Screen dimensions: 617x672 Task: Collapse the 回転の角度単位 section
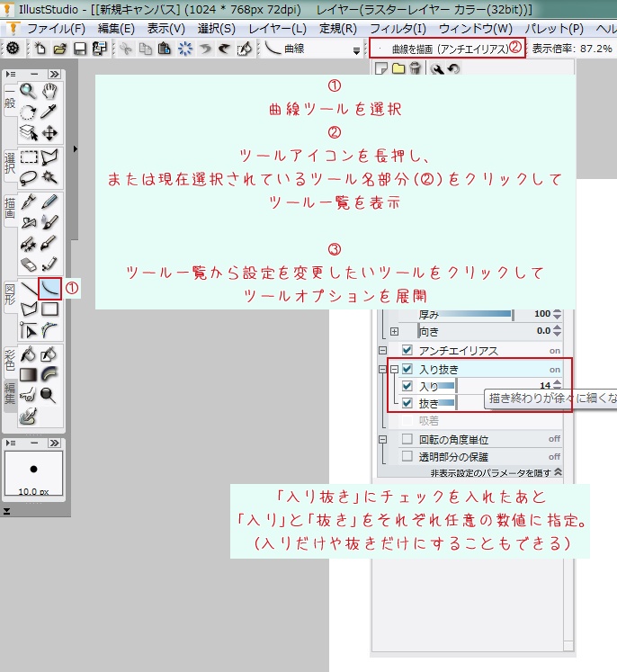[x=382, y=439]
